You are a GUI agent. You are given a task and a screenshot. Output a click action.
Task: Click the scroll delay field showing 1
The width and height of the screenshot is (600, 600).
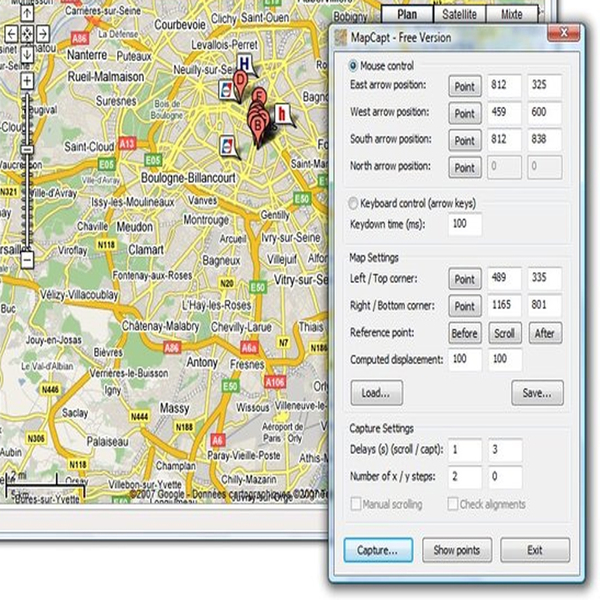[465, 450]
